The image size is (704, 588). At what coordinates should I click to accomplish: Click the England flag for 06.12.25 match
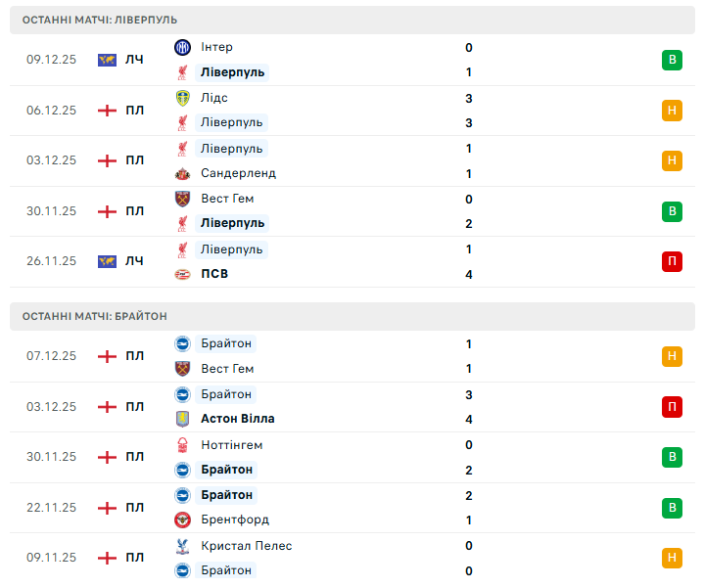point(108,111)
